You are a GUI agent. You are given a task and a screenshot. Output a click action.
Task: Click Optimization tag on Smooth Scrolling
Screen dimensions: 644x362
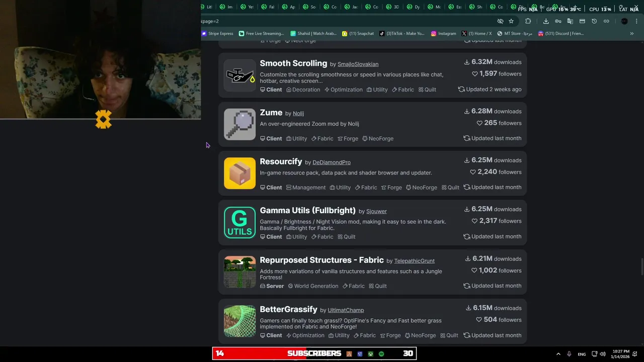coord(343,89)
